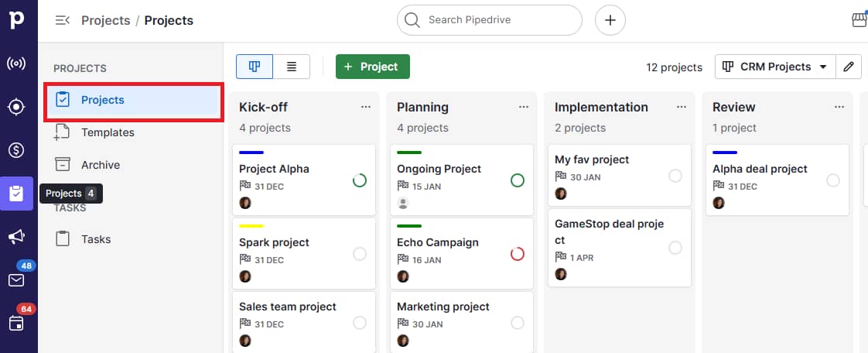
Task: Open dollar-sign icon in left sidebar
Action: click(16, 149)
